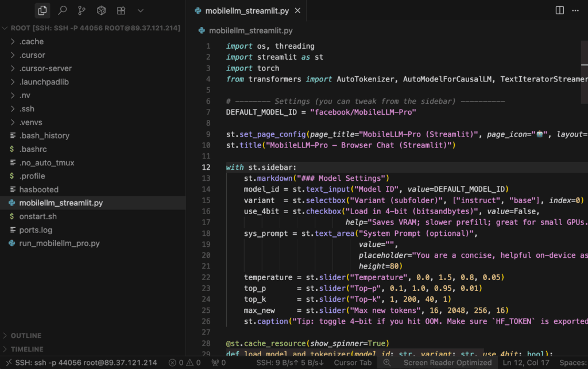This screenshot has height=369, width=588.
Task: Open the Explorer view icon
Action: pos(42,10)
